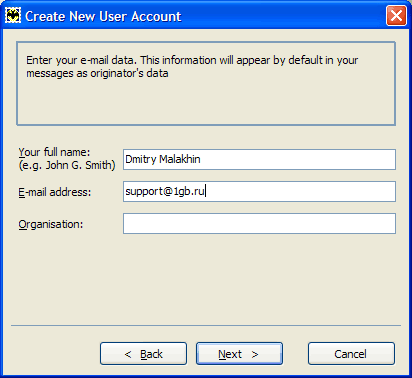This screenshot has width=412, height=378.
Task: Close the Create New User Account dialog
Action: [396, 16]
